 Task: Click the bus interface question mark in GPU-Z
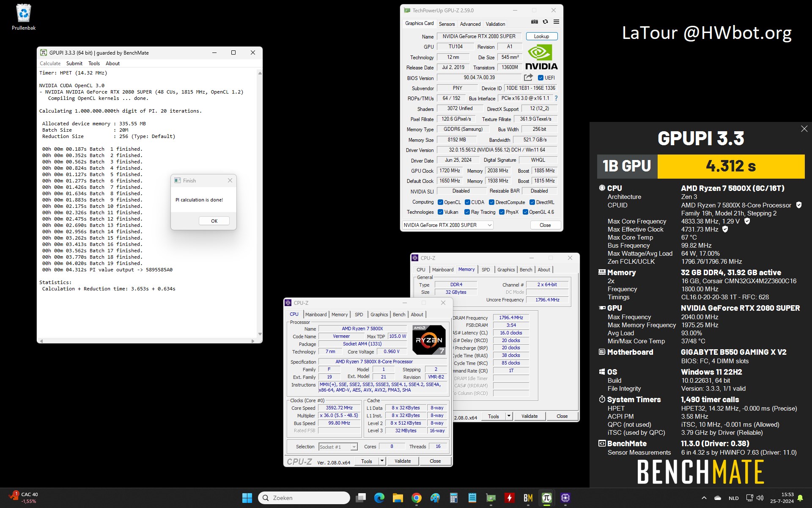(x=556, y=98)
